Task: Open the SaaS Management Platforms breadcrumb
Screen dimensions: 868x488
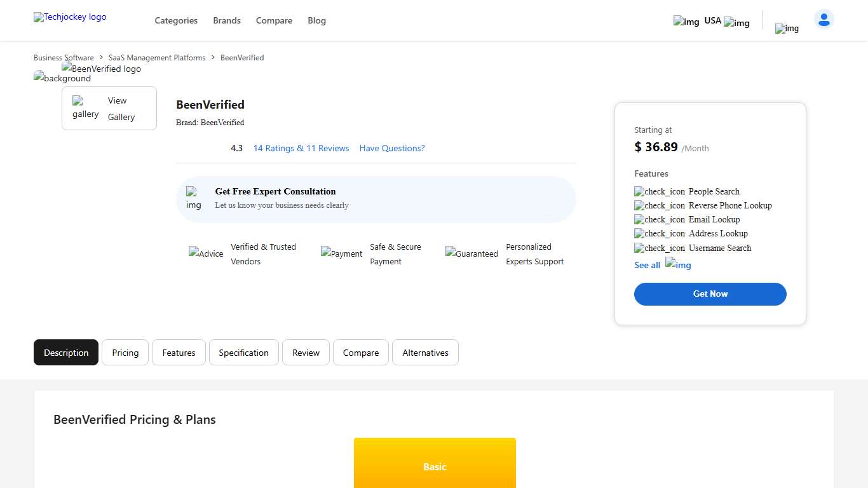Action: pyautogui.click(x=156, y=57)
